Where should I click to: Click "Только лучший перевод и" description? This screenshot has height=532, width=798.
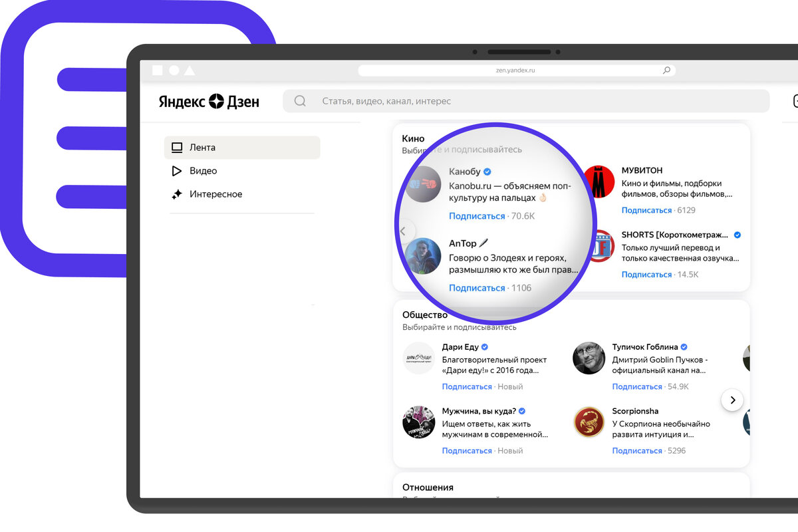tap(680, 253)
